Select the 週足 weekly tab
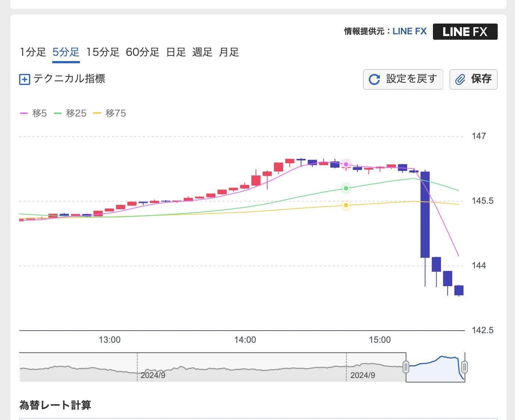Image resolution: width=515 pixels, height=420 pixels. pyautogui.click(x=202, y=52)
